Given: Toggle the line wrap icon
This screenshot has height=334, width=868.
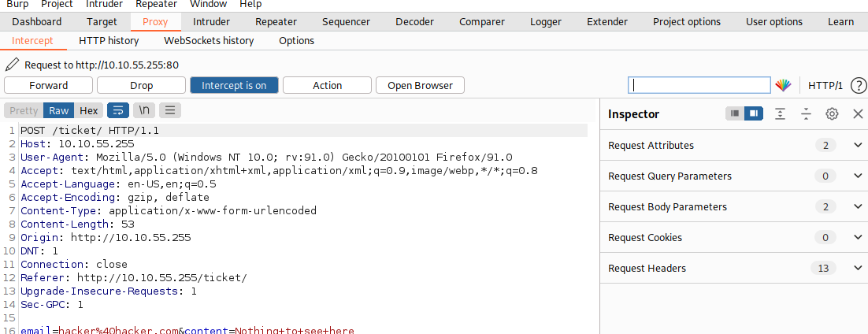Looking at the screenshot, I should 117,110.
